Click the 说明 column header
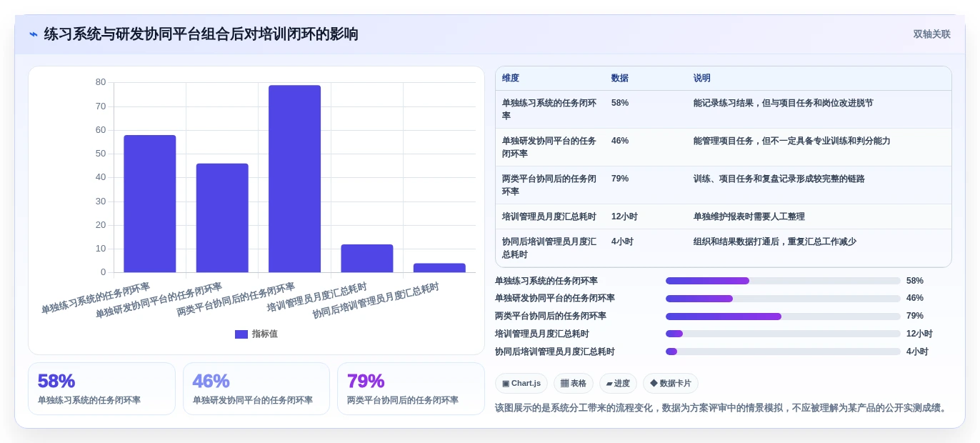 point(702,78)
